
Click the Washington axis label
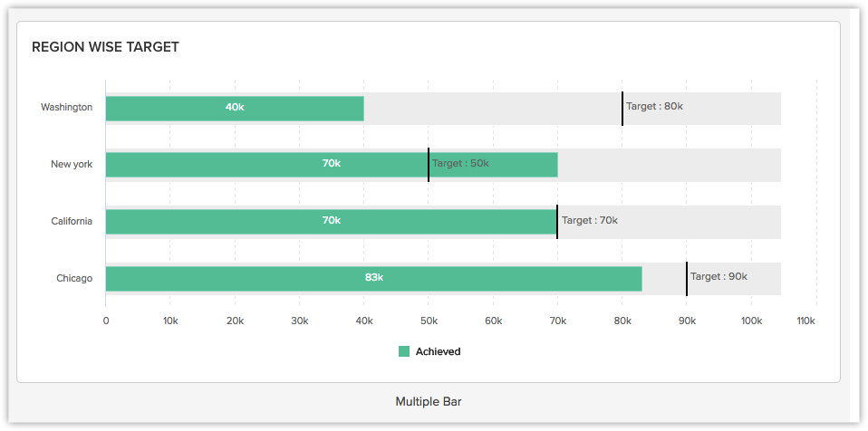[66, 107]
